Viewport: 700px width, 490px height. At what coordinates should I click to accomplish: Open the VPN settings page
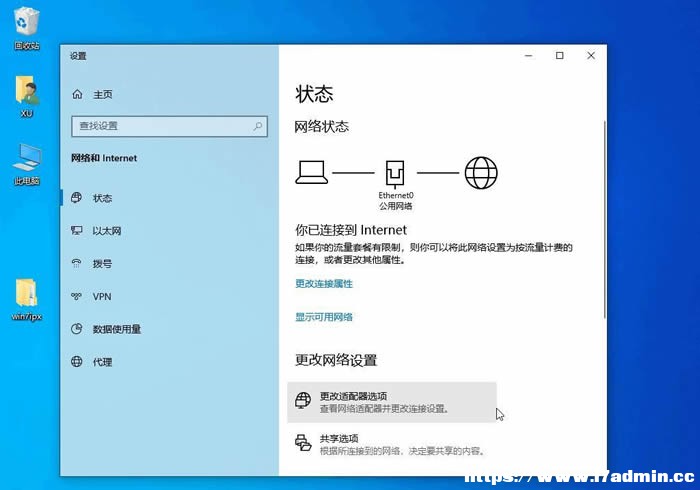pyautogui.click(x=102, y=296)
